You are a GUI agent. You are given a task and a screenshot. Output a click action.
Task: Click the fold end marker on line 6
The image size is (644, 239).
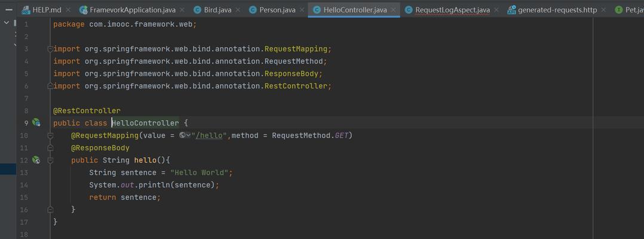click(51, 86)
